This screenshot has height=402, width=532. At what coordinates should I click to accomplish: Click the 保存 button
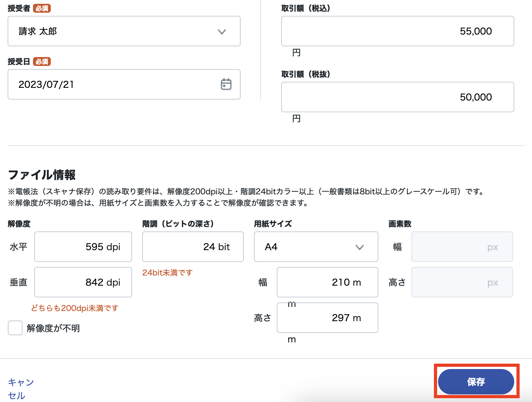[476, 382]
